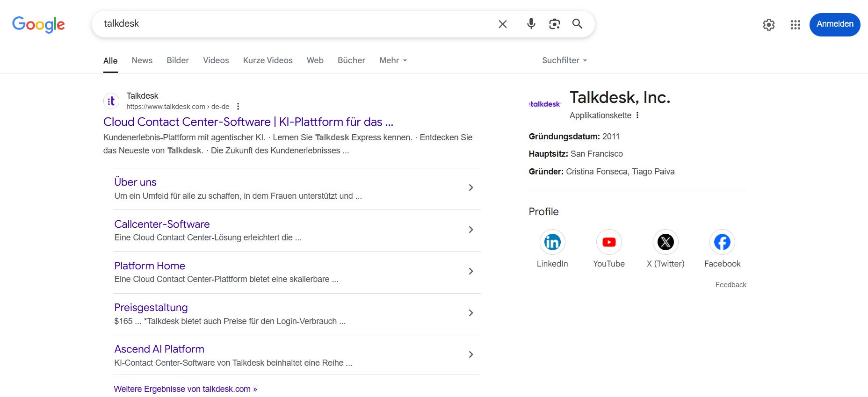Switch to the Videos tab

[x=216, y=60]
